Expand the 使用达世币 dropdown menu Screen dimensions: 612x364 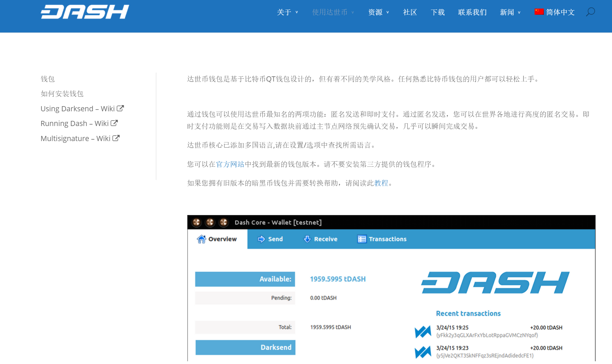click(x=333, y=12)
